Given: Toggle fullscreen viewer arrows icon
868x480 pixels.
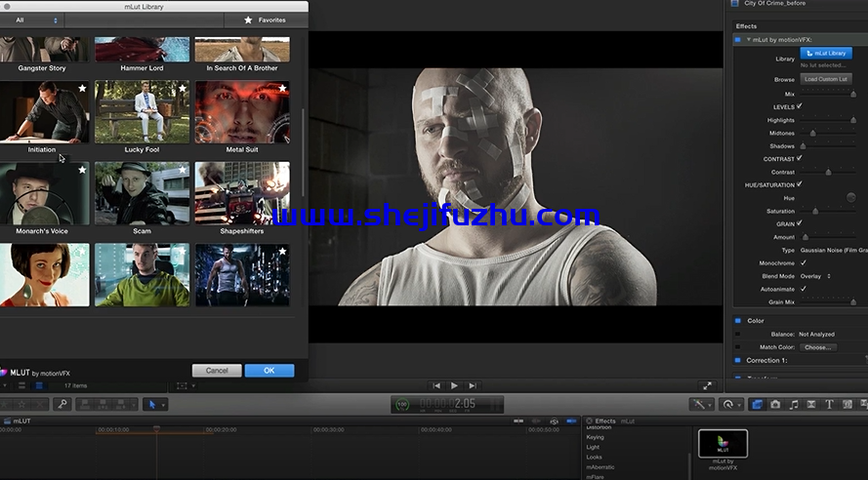Looking at the screenshot, I should coord(707,386).
